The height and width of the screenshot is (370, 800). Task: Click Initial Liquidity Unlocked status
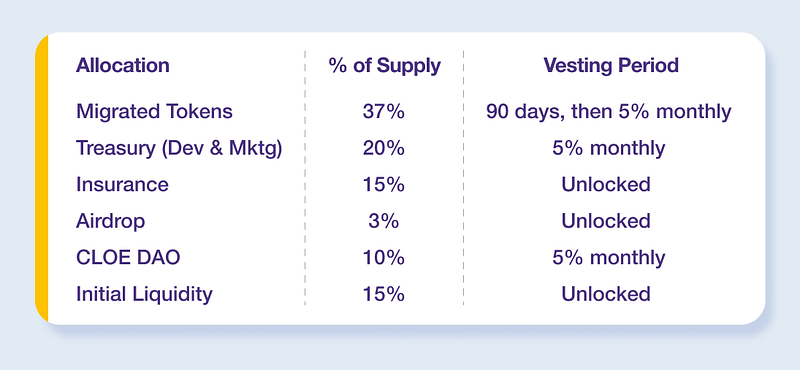tap(606, 294)
